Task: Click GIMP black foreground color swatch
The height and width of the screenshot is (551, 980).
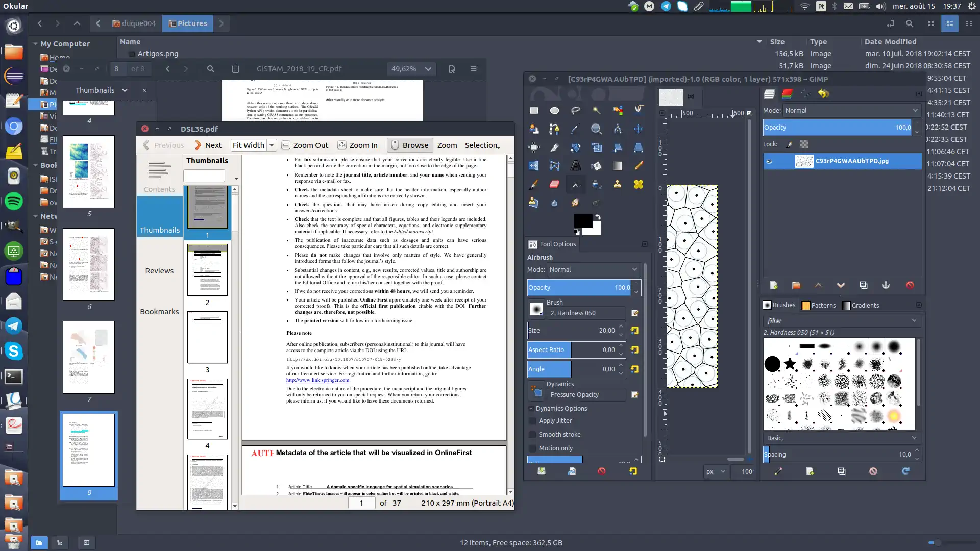Action: point(583,221)
